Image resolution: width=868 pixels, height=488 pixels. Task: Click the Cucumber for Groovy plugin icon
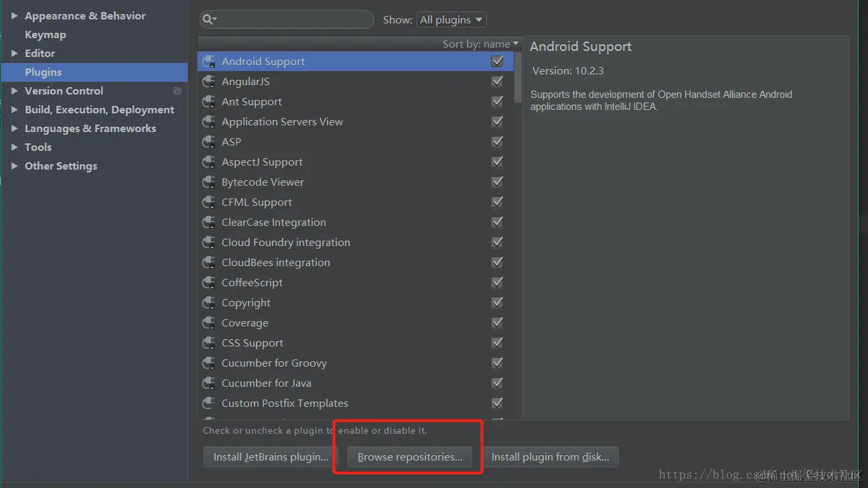[209, 363]
